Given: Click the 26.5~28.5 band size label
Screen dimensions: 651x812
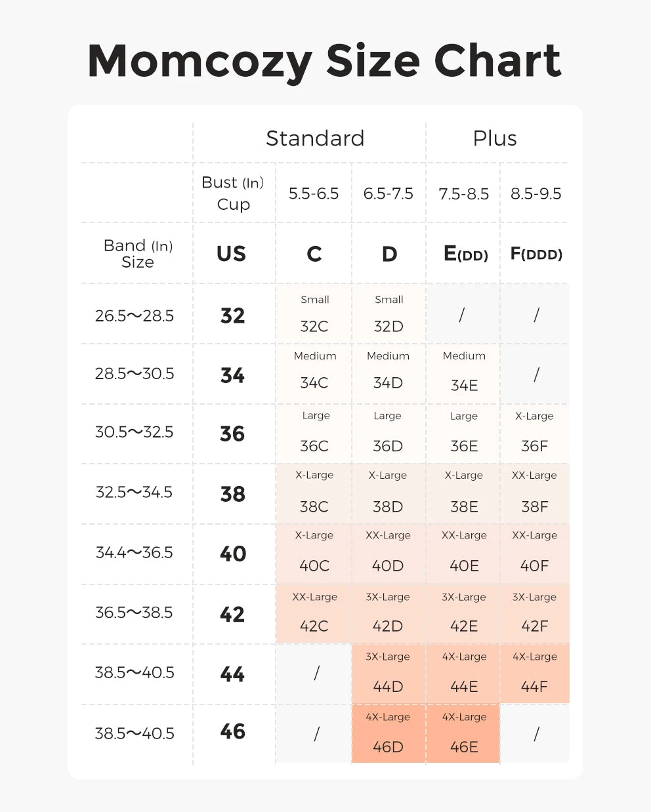Looking at the screenshot, I should [135, 315].
